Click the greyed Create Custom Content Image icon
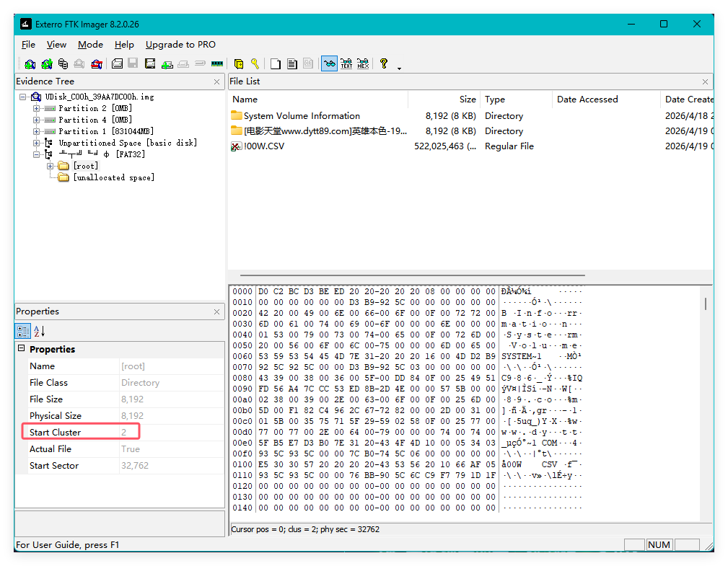The width and height of the screenshot is (728, 566). click(x=183, y=64)
